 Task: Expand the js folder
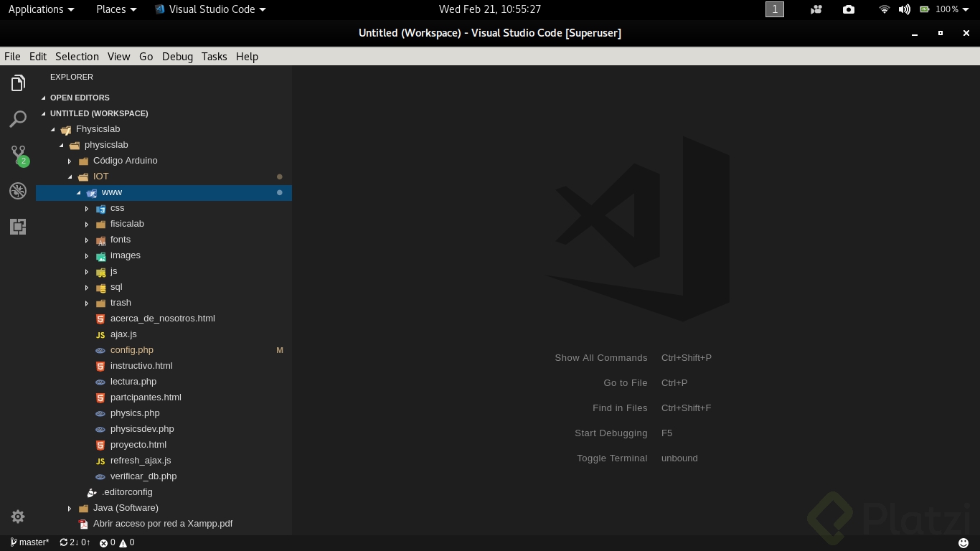click(x=164, y=271)
